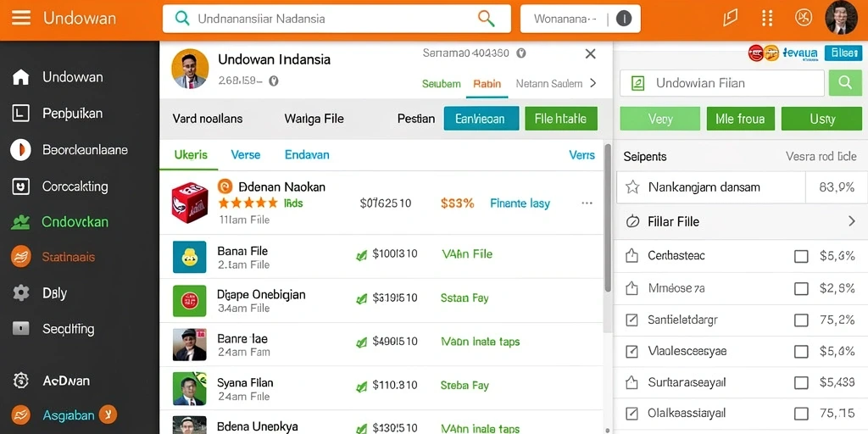Click the File htatle green button
Screen dimensions: 868x434
coord(561,119)
